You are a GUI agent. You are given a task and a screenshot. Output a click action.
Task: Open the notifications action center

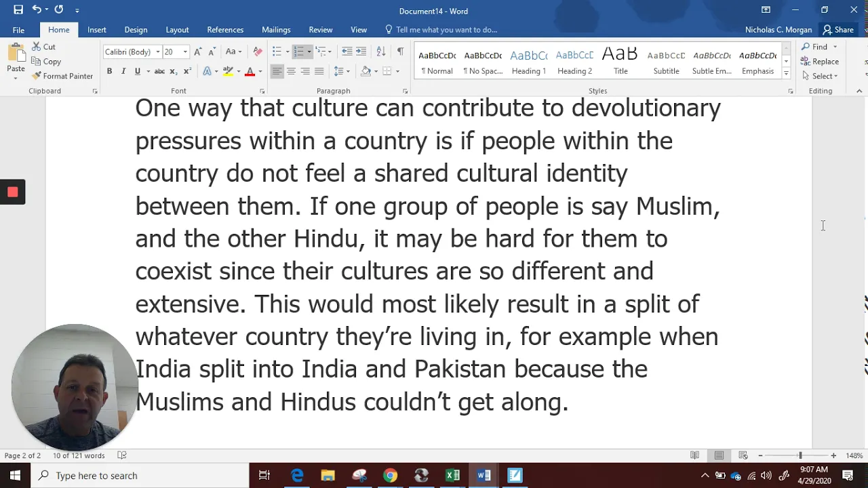click(848, 476)
